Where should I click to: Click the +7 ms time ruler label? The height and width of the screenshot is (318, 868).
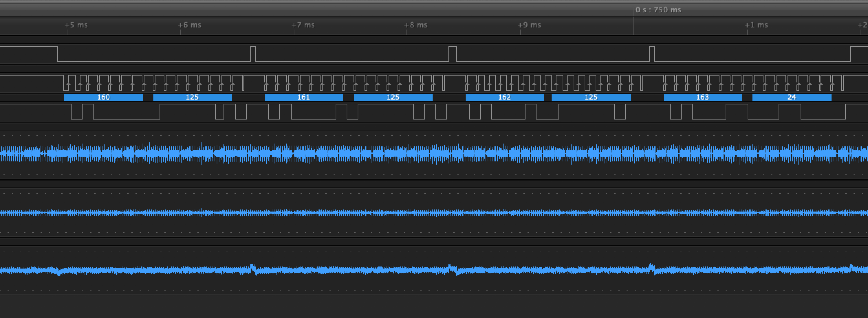303,25
